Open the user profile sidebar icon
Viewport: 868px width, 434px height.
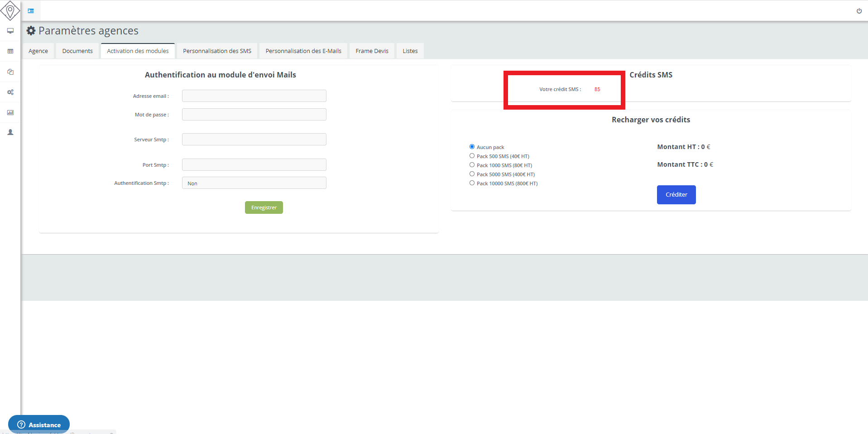point(10,132)
